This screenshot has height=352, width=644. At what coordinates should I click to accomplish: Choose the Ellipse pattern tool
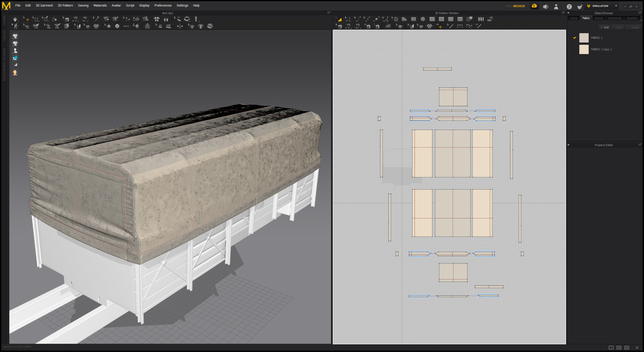pos(423,19)
